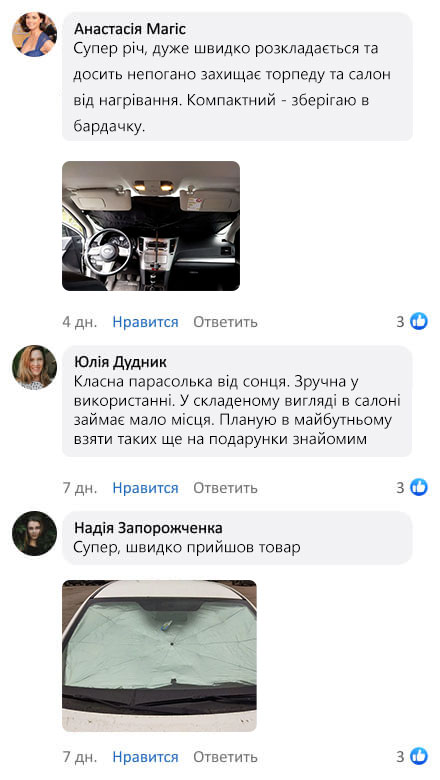Open author name Юлія Дудник

(x=120, y=362)
